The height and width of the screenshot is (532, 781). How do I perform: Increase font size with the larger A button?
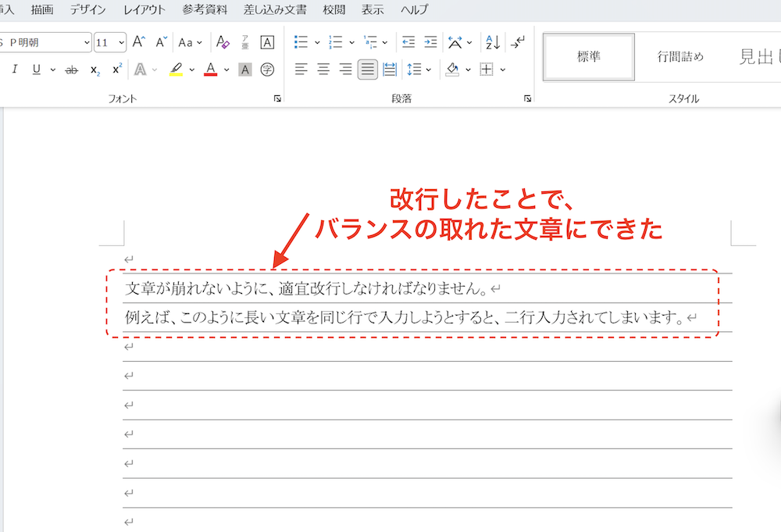click(139, 42)
